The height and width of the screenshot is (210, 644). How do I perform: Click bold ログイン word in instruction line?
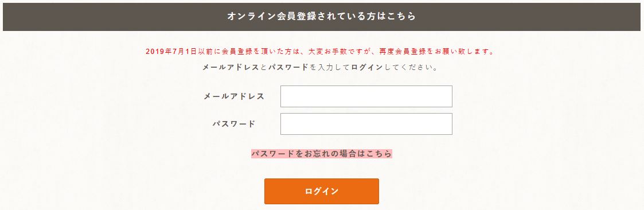(x=367, y=67)
